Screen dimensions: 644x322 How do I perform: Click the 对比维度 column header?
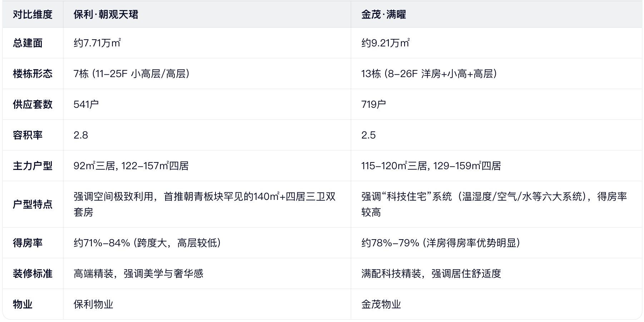[x=33, y=15]
